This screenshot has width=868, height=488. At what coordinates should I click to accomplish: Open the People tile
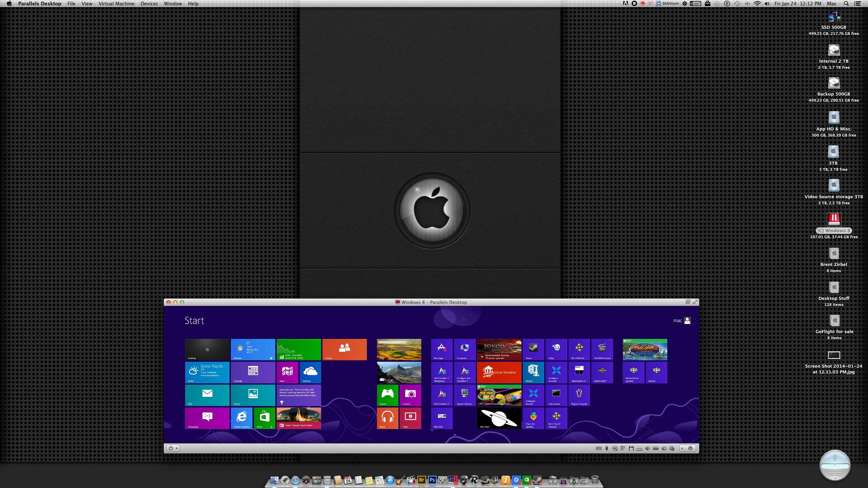(344, 349)
